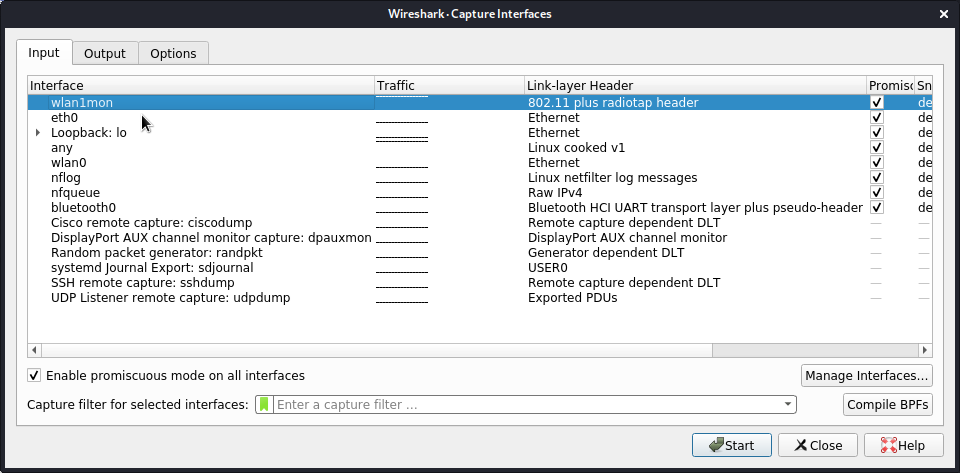Screen dimensions: 960x473
Task: Click the Generator dependent DLT cell
Action: click(606, 252)
